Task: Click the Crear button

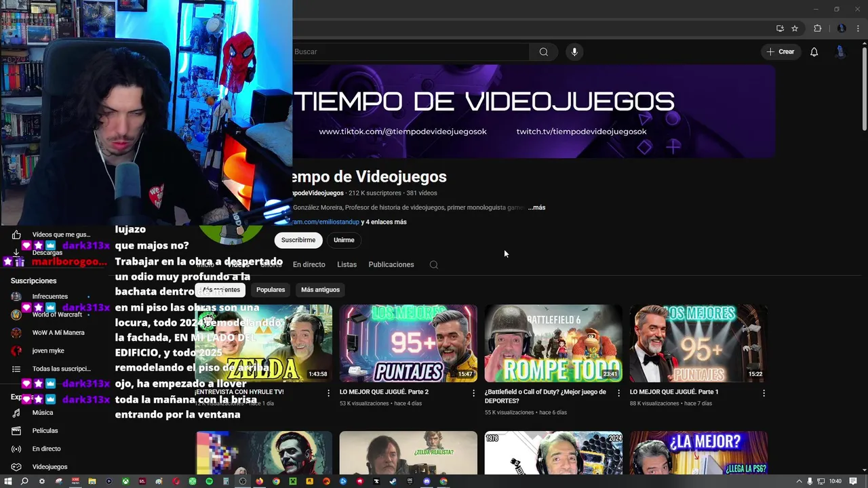Action: click(780, 52)
